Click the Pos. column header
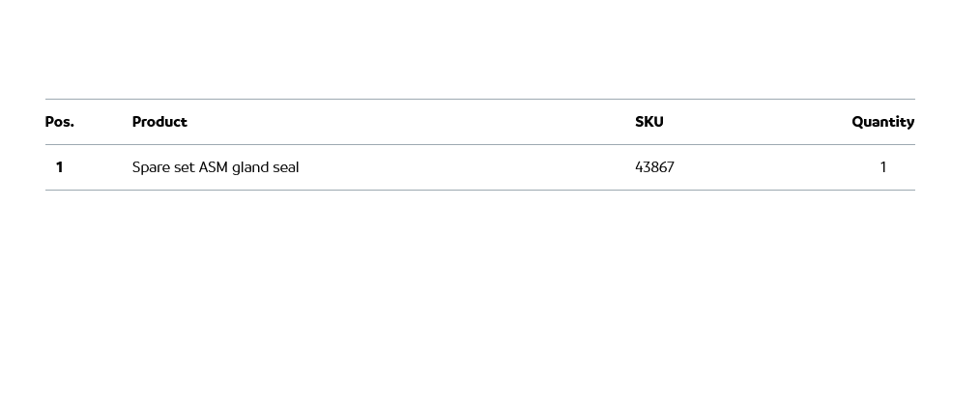Image resolution: width=980 pixels, height=414 pixels. click(60, 122)
